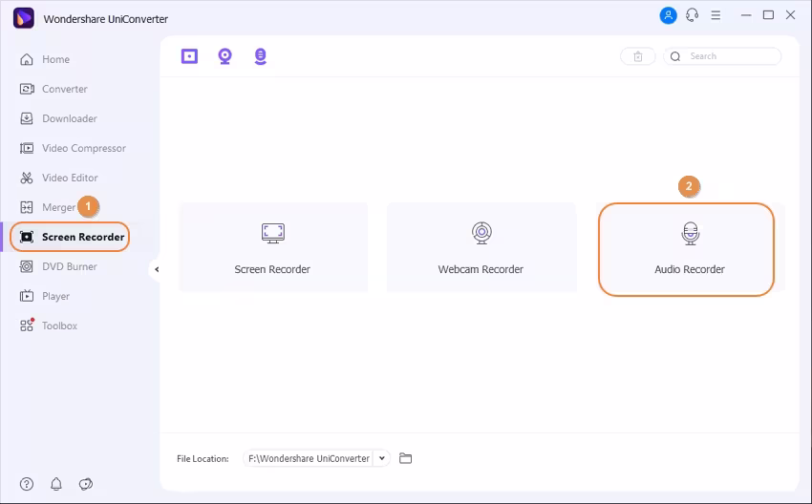Image resolution: width=812 pixels, height=504 pixels.
Task: Open the Toolbox section
Action: pyautogui.click(x=49, y=325)
